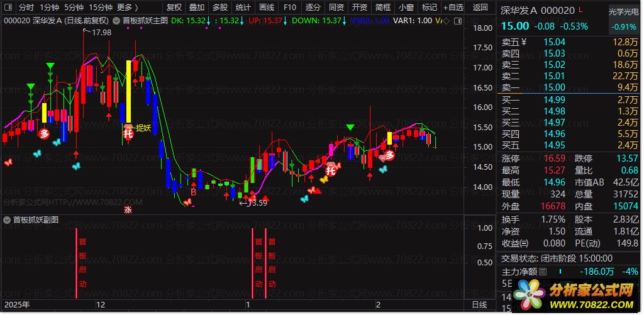Open the 主力净额 detail list icon
The width and height of the screenshot is (644, 315).
[543, 272]
